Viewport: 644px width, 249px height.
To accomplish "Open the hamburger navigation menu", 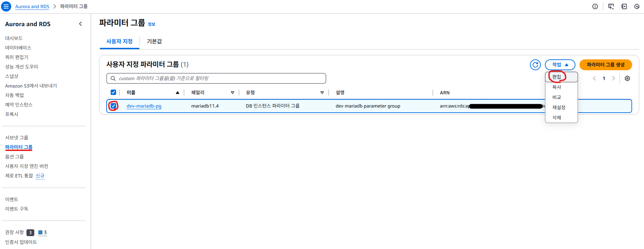I will [6, 6].
